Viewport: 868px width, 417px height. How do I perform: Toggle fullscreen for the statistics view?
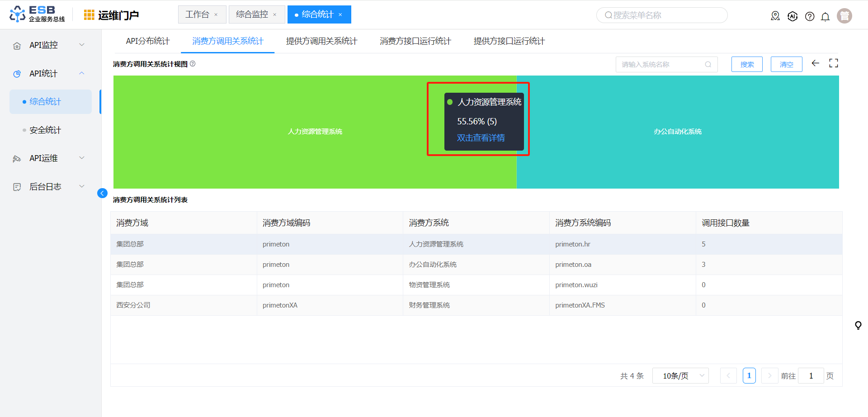833,63
